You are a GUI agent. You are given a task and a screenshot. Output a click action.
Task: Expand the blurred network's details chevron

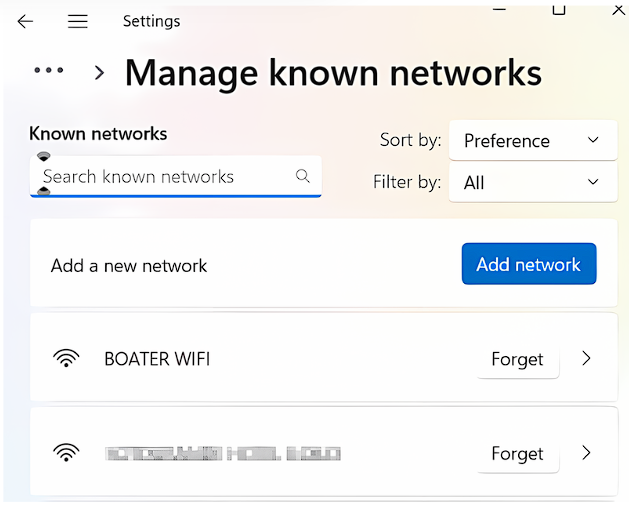[586, 453]
